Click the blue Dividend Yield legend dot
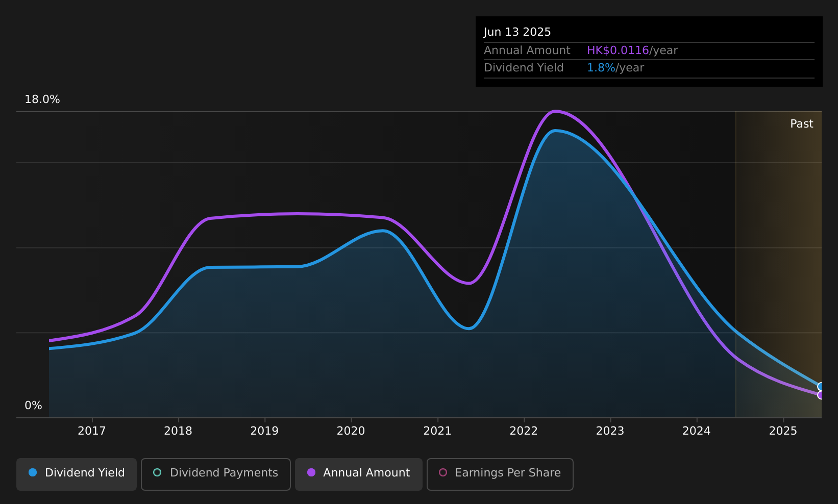The width and height of the screenshot is (838, 504). (x=33, y=472)
